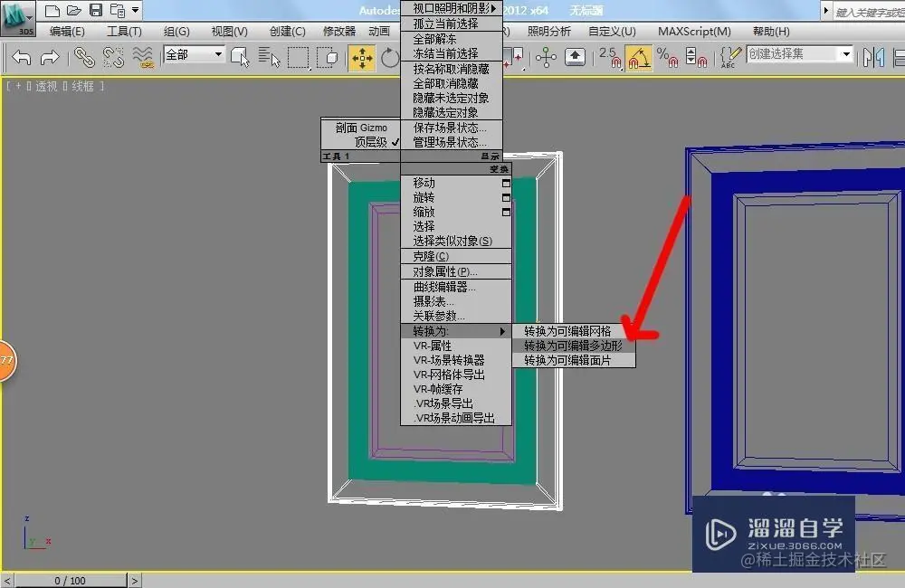This screenshot has width=905, height=588.
Task: Open the Select by Name tool
Action: [x=269, y=57]
